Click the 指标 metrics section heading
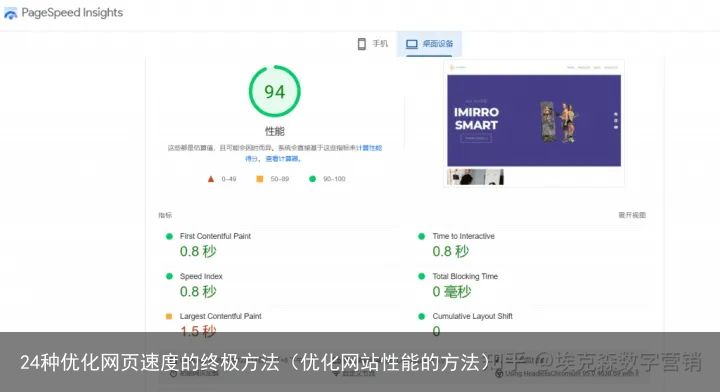Viewport: 720px width, 392px height. 165,215
